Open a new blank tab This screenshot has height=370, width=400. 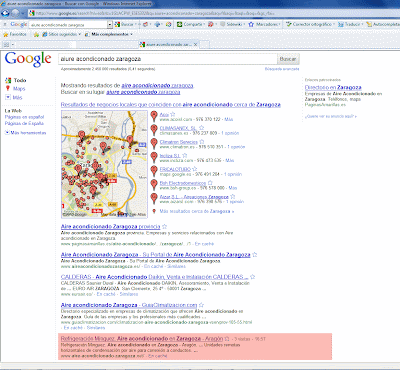205,44
